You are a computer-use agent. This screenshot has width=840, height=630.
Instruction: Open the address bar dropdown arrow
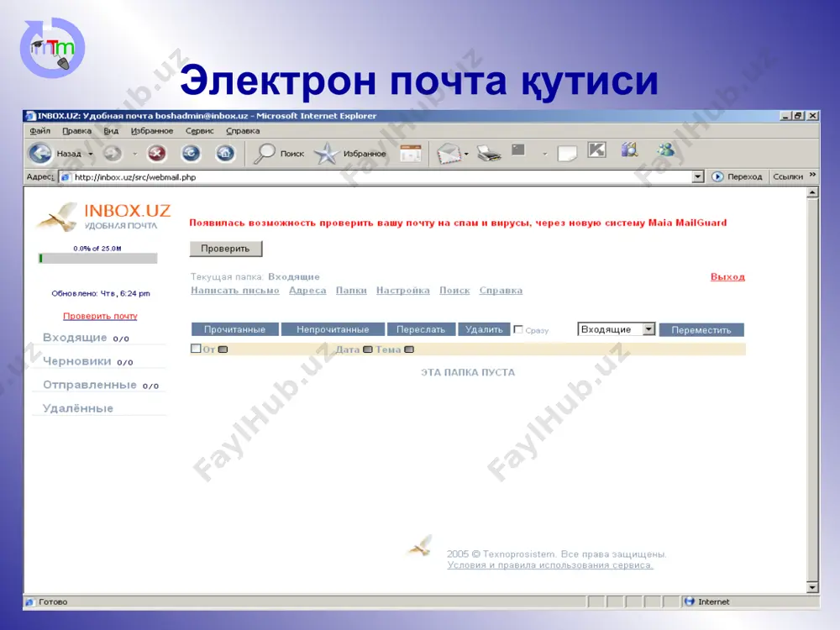point(697,176)
